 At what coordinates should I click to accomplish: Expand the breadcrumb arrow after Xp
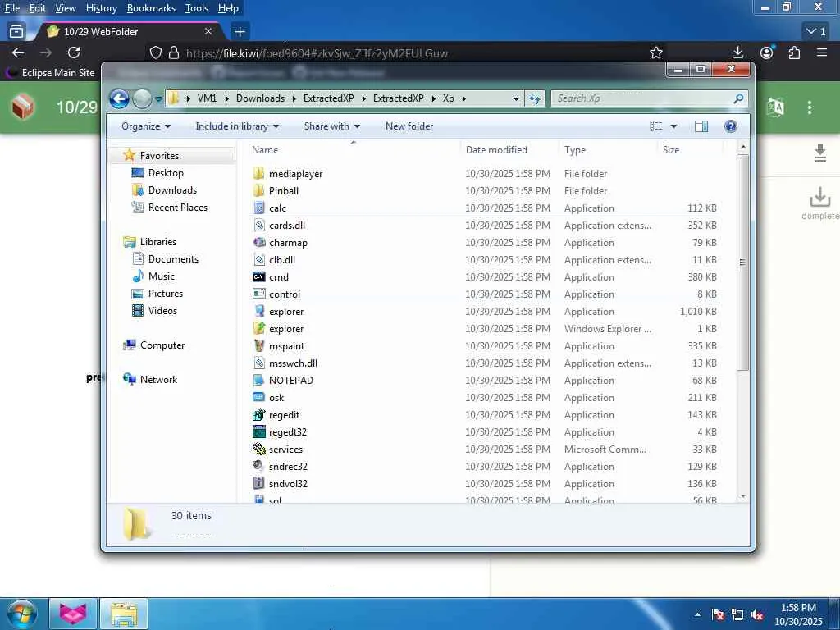(x=464, y=98)
